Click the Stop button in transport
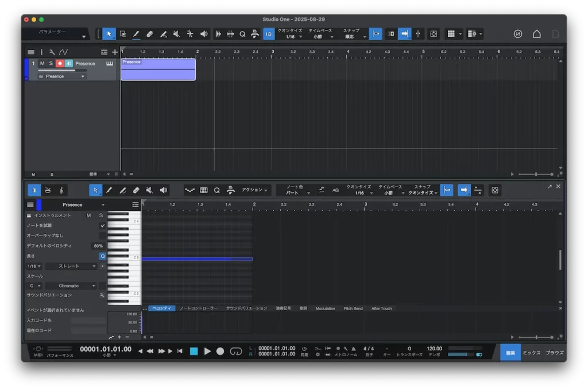588x390 pixels. tap(194, 351)
